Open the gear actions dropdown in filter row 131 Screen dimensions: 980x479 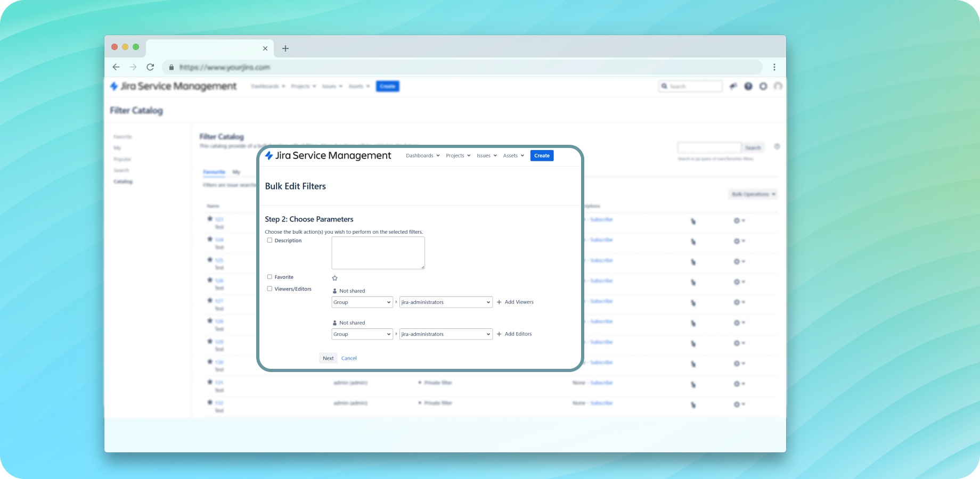click(x=739, y=384)
